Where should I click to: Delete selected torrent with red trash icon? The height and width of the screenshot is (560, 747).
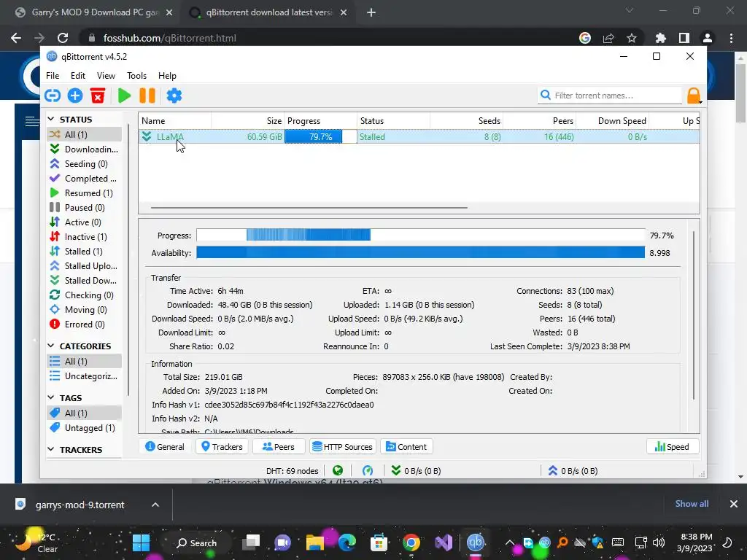[x=98, y=96]
